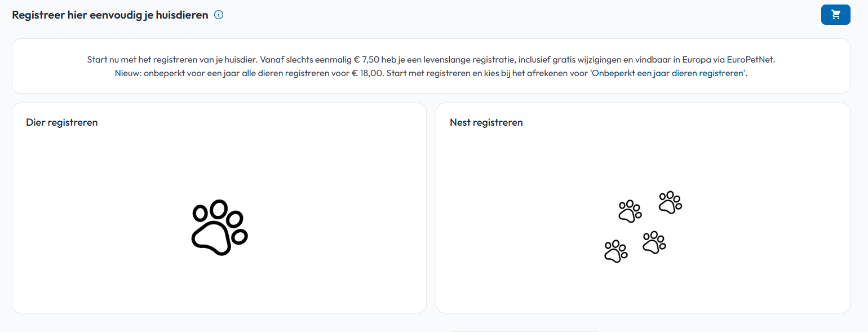
Task: Click the bottom-left paw in the Nest card
Action: (615, 251)
